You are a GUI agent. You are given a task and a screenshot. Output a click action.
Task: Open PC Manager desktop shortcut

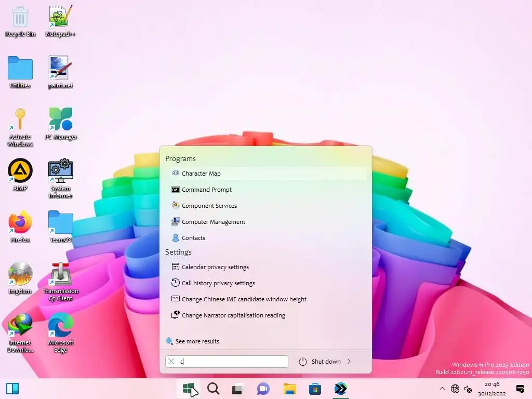[60, 124]
